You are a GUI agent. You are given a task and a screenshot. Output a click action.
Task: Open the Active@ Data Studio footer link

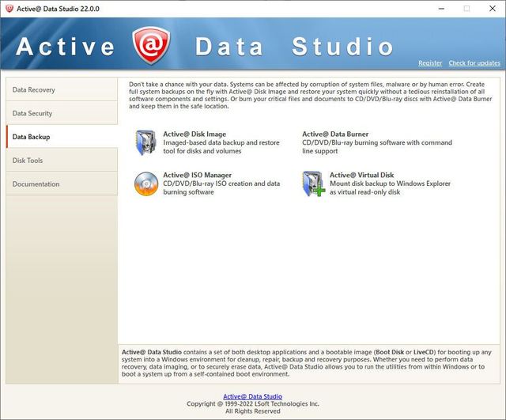click(x=252, y=396)
